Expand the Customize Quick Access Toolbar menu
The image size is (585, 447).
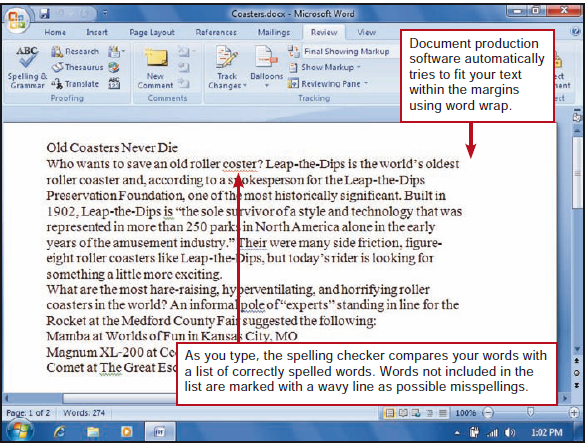105,14
